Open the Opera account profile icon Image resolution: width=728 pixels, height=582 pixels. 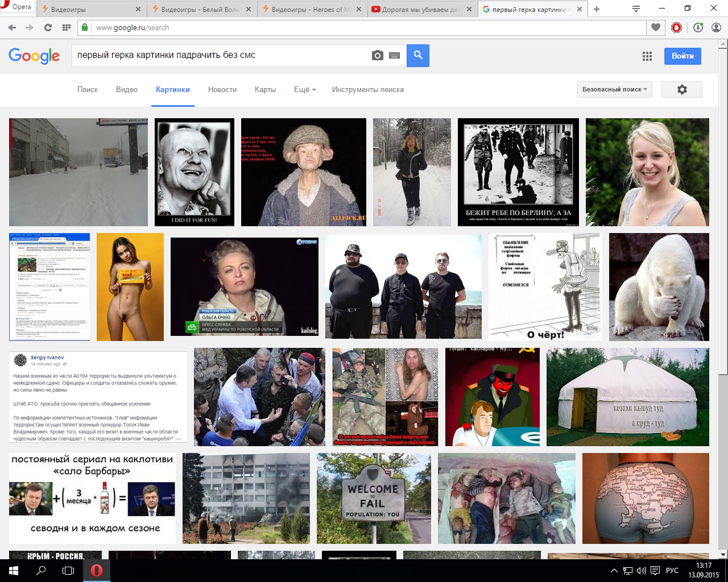[716, 27]
